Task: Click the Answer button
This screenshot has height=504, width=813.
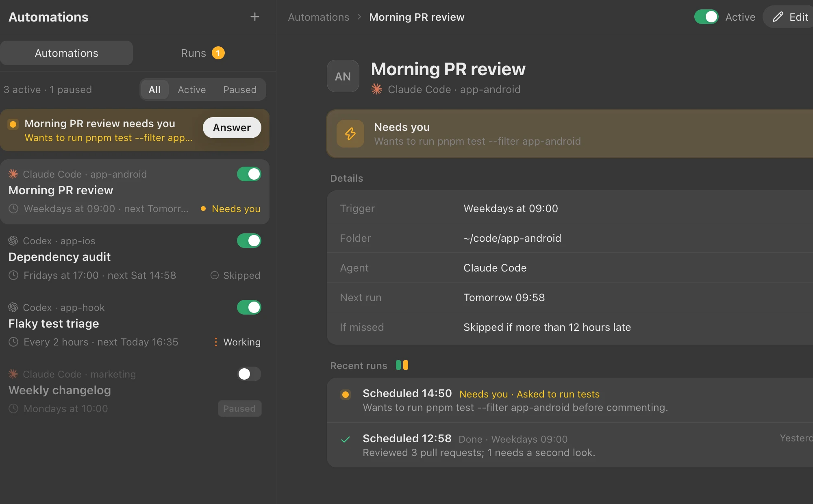Action: [x=232, y=128]
